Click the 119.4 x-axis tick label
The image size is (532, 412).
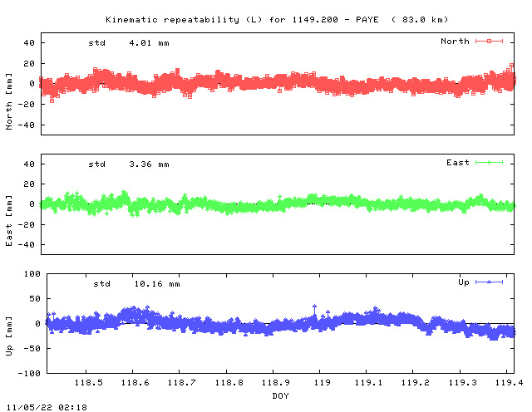tap(509, 382)
